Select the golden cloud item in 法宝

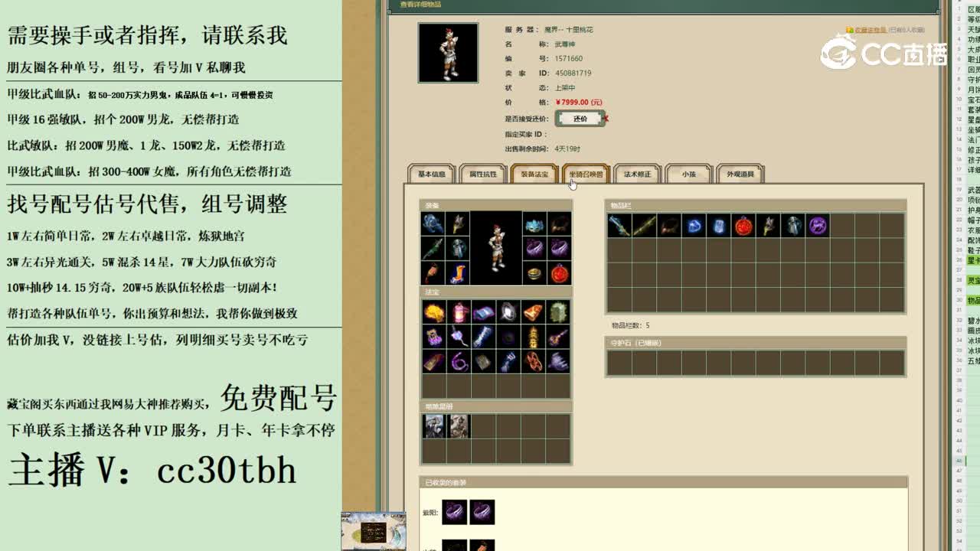pyautogui.click(x=434, y=311)
